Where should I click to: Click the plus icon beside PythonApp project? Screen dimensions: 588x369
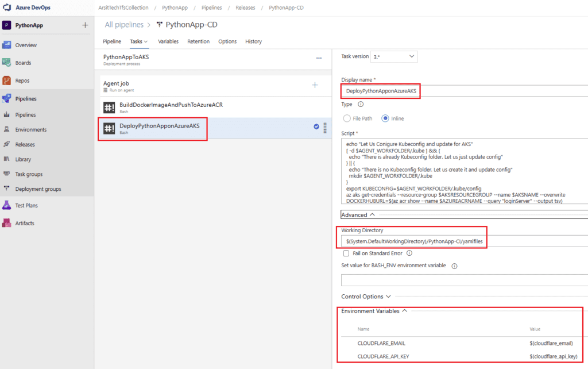click(x=85, y=25)
